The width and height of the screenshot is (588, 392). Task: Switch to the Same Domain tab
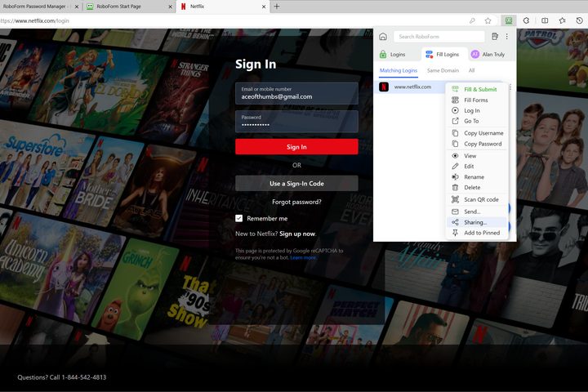(443, 70)
